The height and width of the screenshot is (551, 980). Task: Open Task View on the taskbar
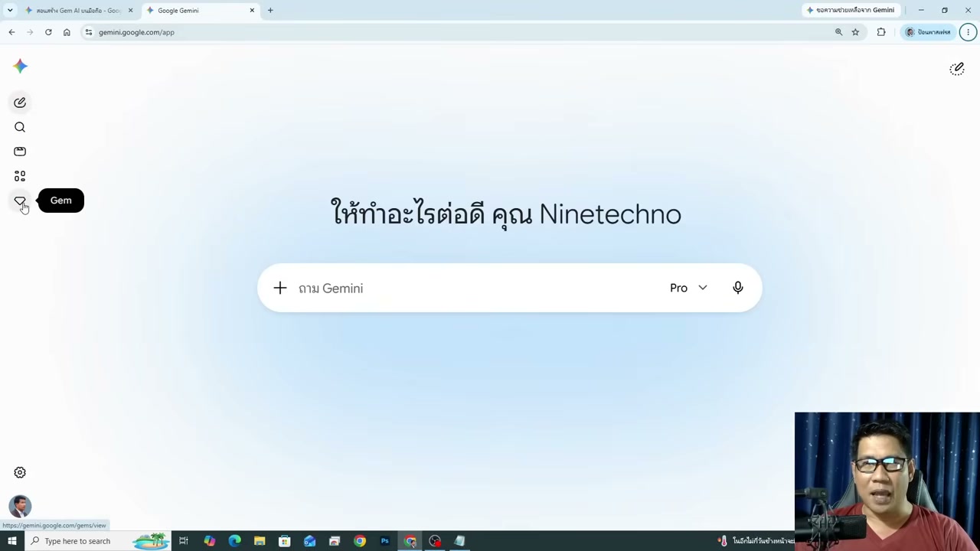184,541
